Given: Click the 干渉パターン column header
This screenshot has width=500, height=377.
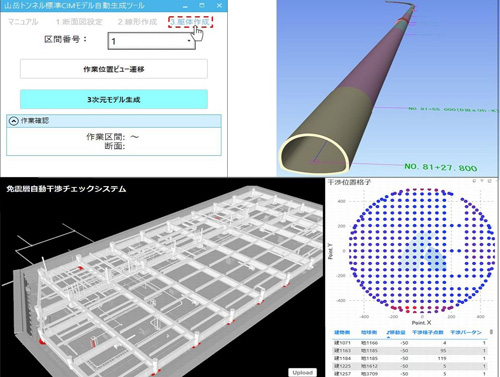Looking at the screenshot, I should [x=466, y=332].
